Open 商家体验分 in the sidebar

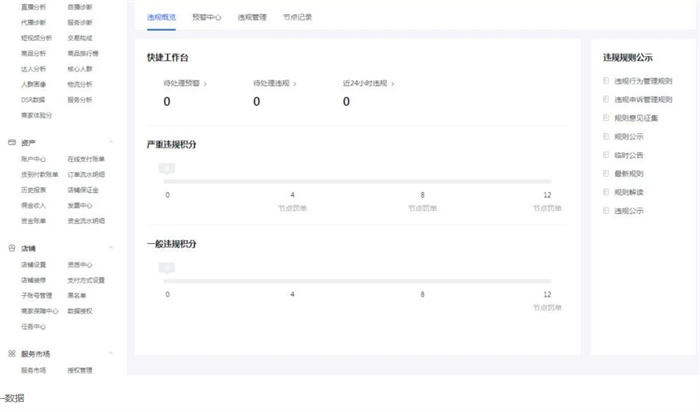pos(37,115)
